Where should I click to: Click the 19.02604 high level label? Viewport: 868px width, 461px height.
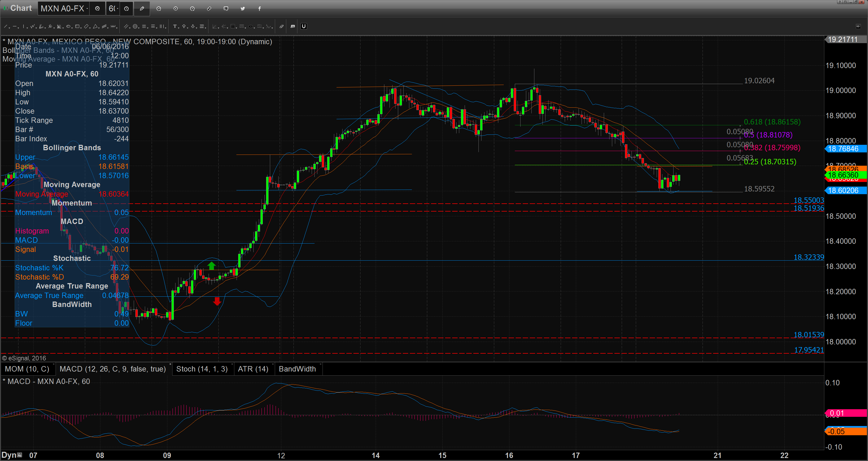tap(759, 81)
